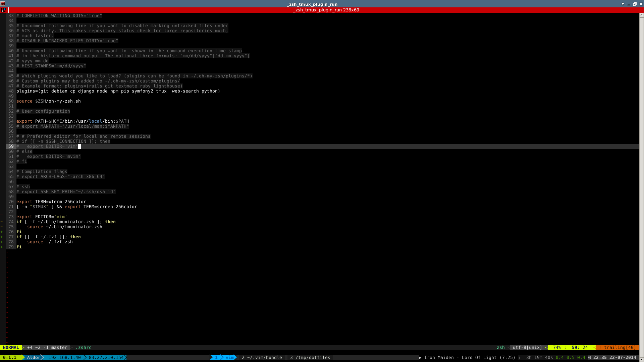Switch to tmux window 2 ~/.vim/bundle
The height and width of the screenshot is (362, 644).
coord(262,358)
